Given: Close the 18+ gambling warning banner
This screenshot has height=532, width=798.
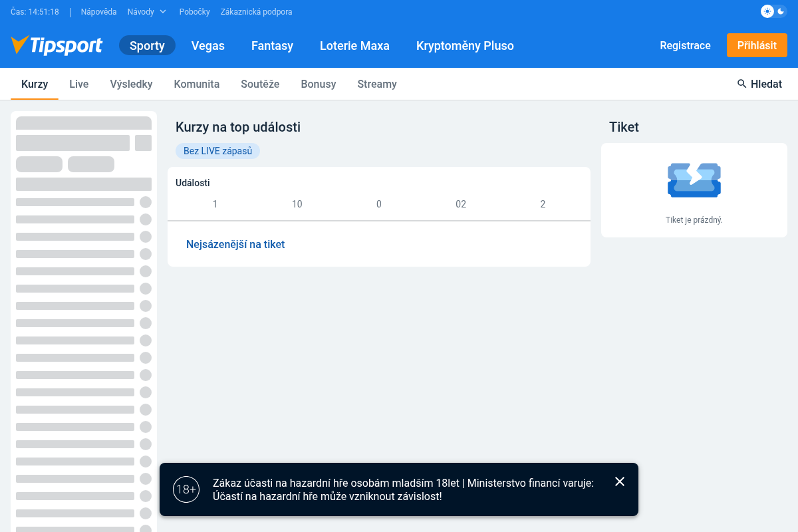Looking at the screenshot, I should tap(620, 481).
